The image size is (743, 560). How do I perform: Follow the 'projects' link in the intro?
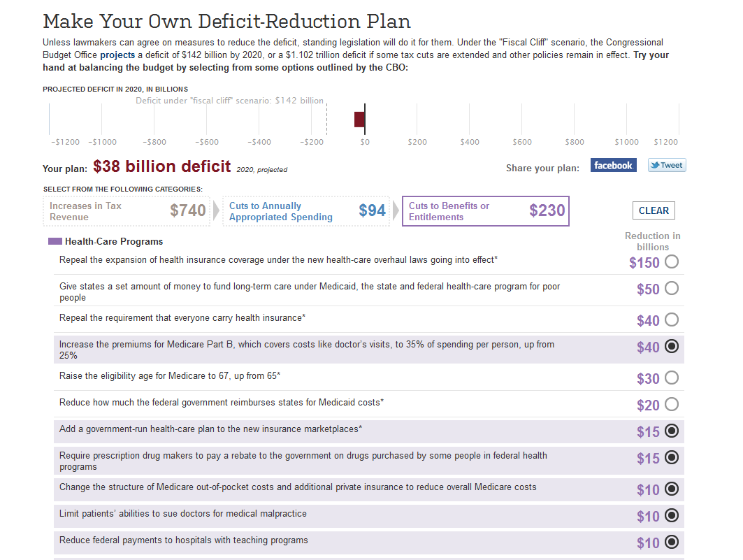coord(117,55)
